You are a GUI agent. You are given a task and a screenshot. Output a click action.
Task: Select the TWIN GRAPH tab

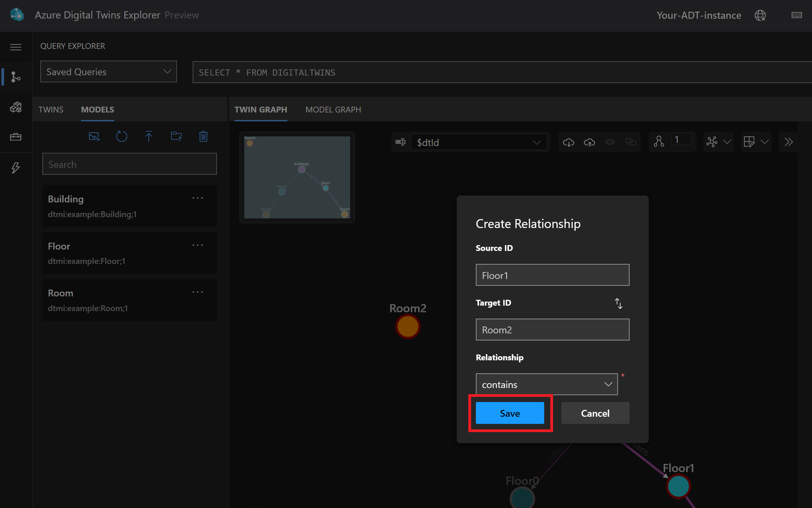261,110
